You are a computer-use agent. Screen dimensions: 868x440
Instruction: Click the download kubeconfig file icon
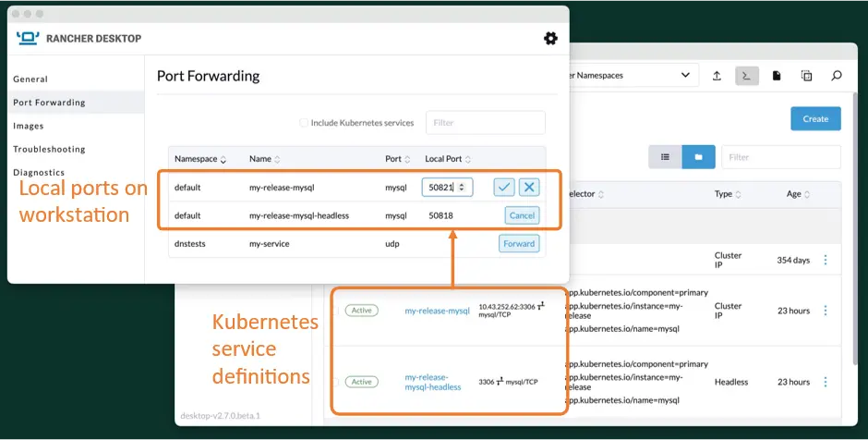(x=777, y=76)
